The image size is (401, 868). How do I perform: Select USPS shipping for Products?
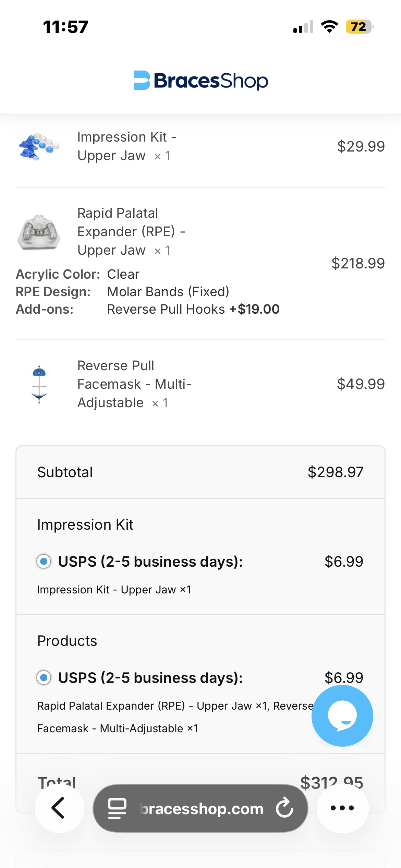pos(44,678)
